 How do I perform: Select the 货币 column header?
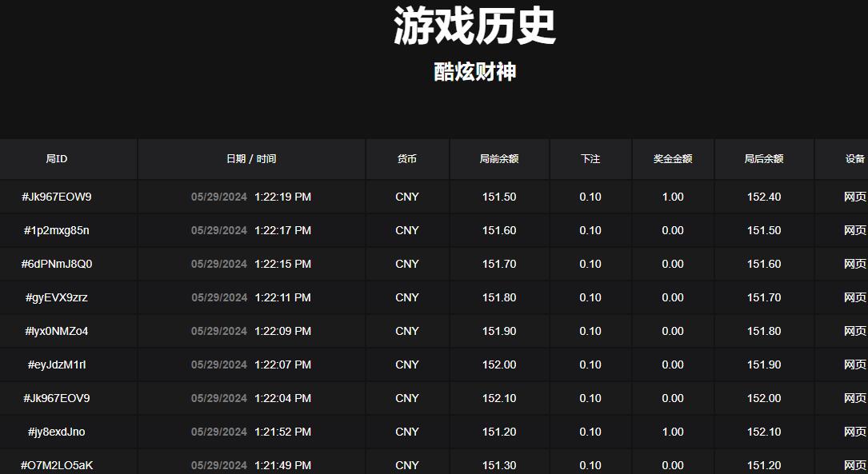[x=407, y=159]
